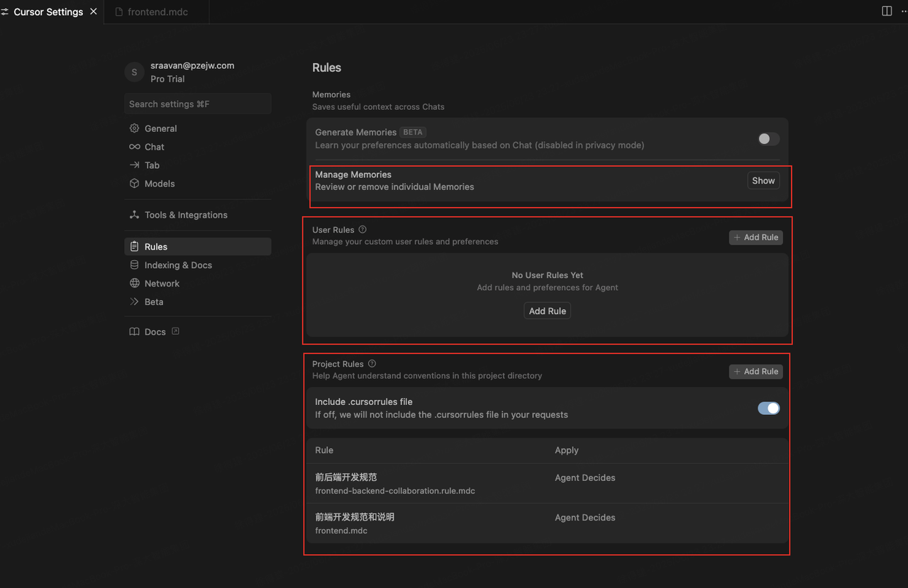
Task: Focus the Search settings field
Action: click(198, 104)
